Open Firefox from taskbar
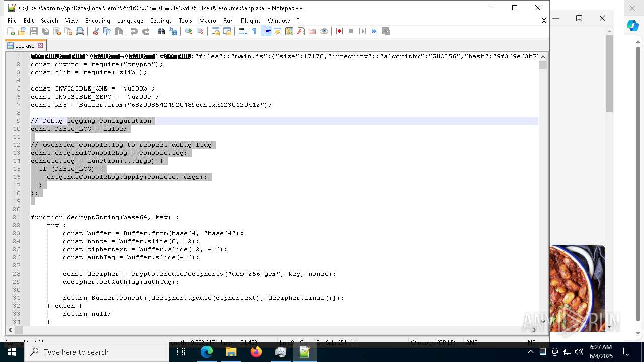Image resolution: width=644 pixels, height=362 pixels. point(256,352)
